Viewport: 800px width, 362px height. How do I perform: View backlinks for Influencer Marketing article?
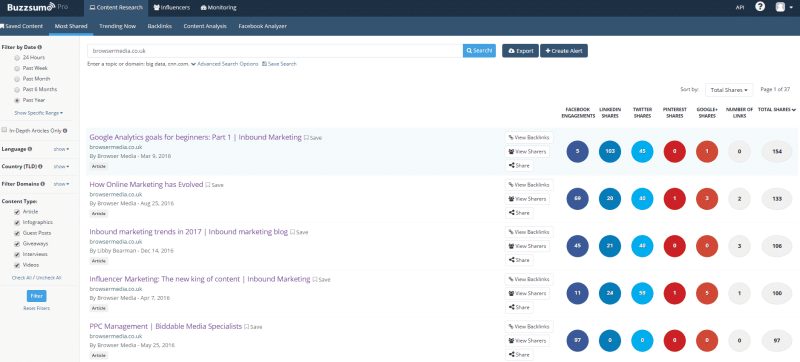[x=529, y=279]
